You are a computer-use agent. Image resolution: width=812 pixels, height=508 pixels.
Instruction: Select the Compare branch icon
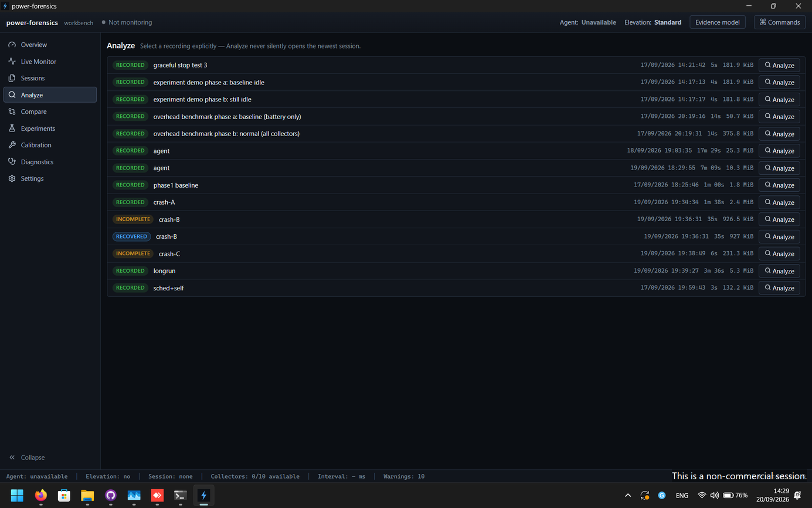[12, 111]
